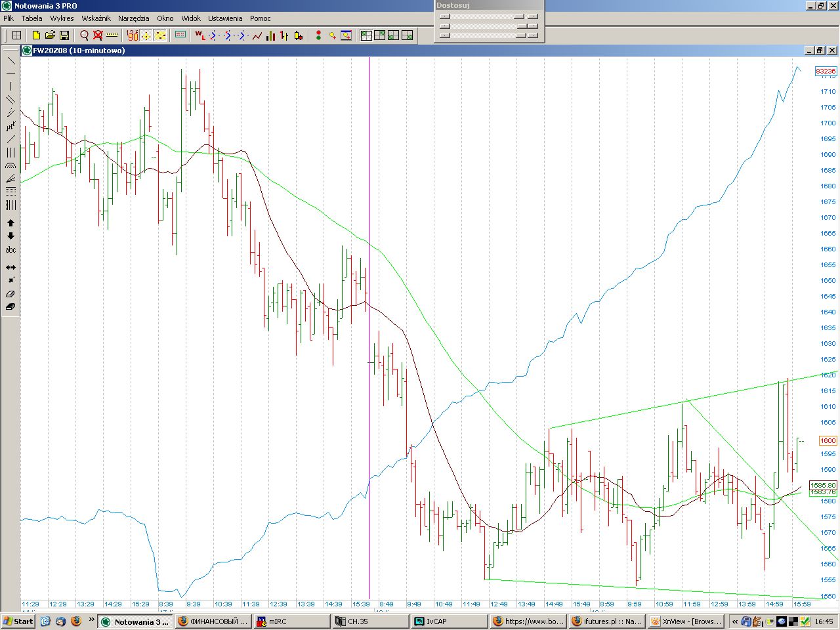Select the parallel channel lines tool
The width and height of the screenshot is (840, 630).
[x=10, y=100]
